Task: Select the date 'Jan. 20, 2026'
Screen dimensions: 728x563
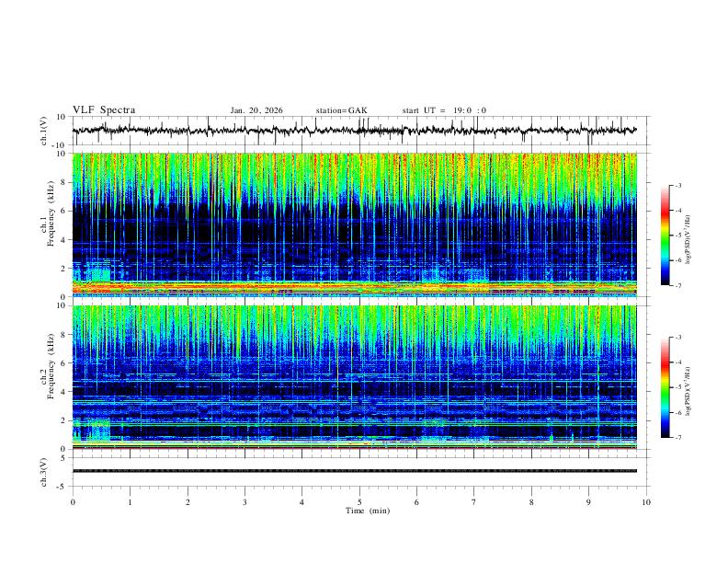Action: 256,110
